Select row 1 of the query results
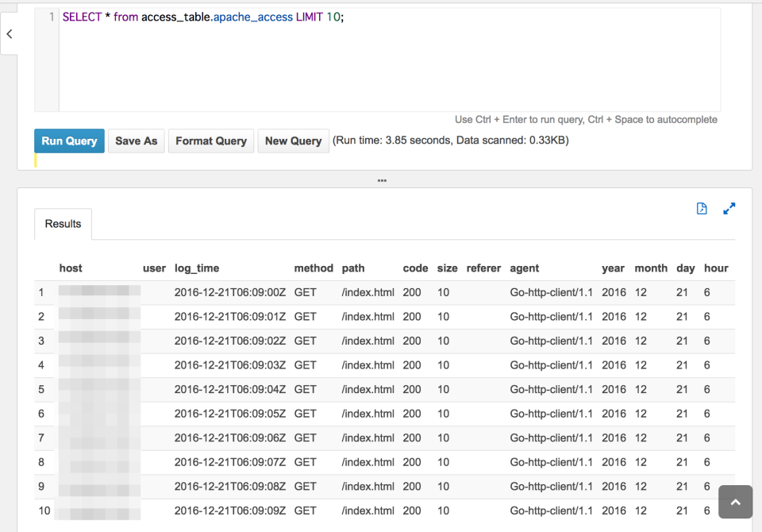The height and width of the screenshot is (532, 762). tap(317, 292)
